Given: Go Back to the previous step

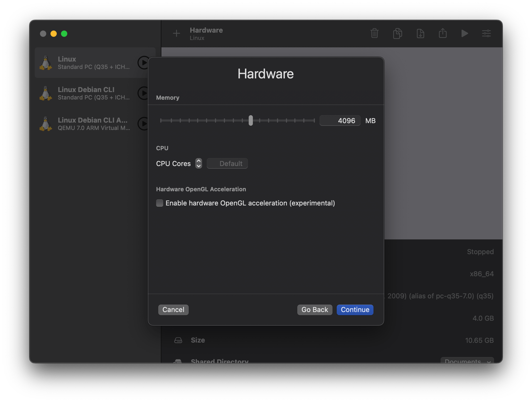Looking at the screenshot, I should pyautogui.click(x=315, y=310).
